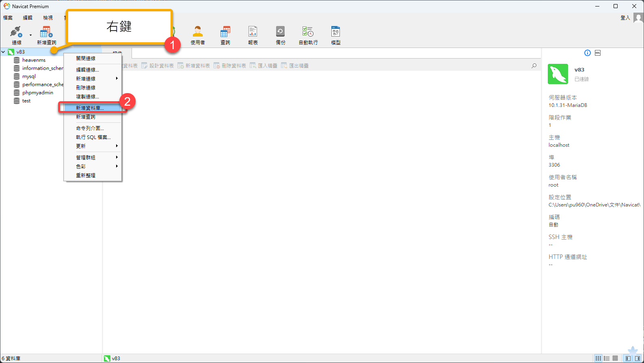
Task: Toggle the right information pane
Action: [x=638, y=359]
